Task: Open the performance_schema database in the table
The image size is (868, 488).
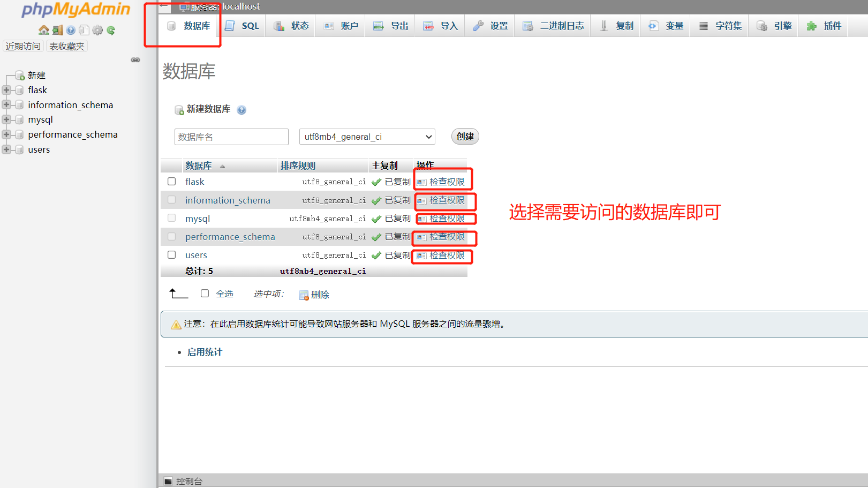Action: tap(230, 237)
